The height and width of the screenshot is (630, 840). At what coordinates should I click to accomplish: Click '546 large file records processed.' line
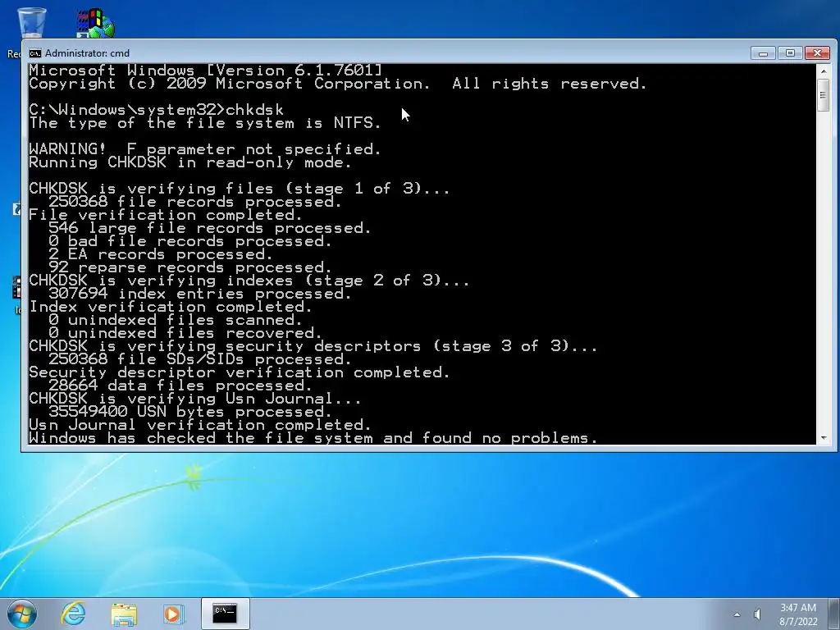pyautogui.click(x=209, y=228)
